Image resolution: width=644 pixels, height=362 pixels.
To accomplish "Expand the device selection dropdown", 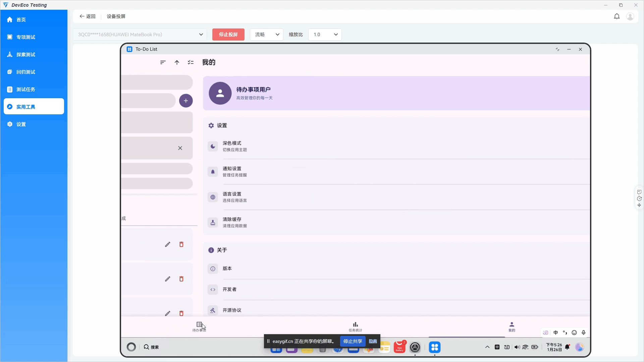I will [201, 35].
